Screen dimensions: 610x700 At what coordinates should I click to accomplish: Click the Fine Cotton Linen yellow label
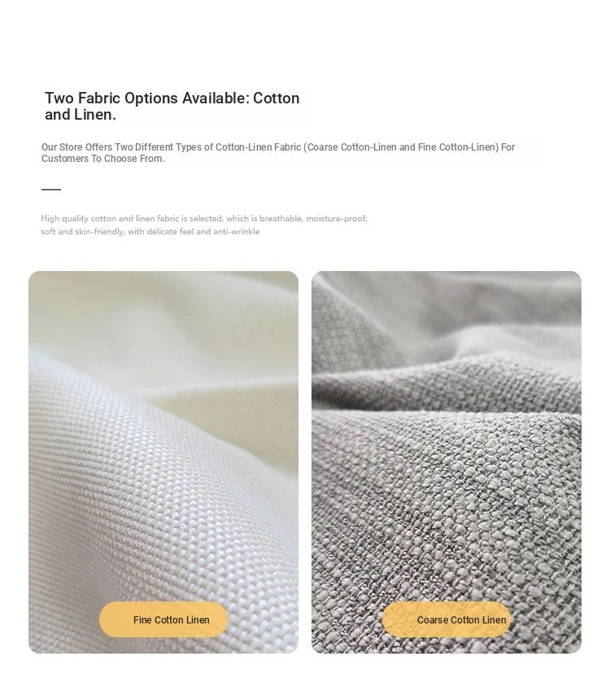(163, 619)
